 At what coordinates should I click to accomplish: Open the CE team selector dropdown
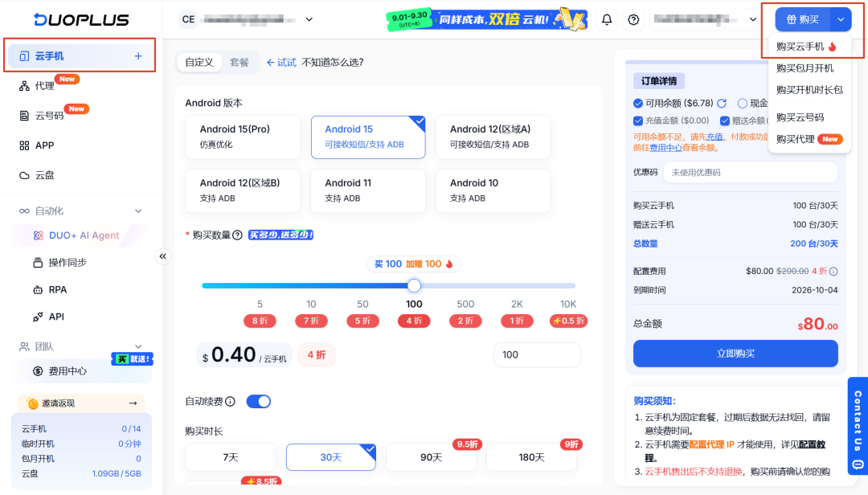click(309, 19)
